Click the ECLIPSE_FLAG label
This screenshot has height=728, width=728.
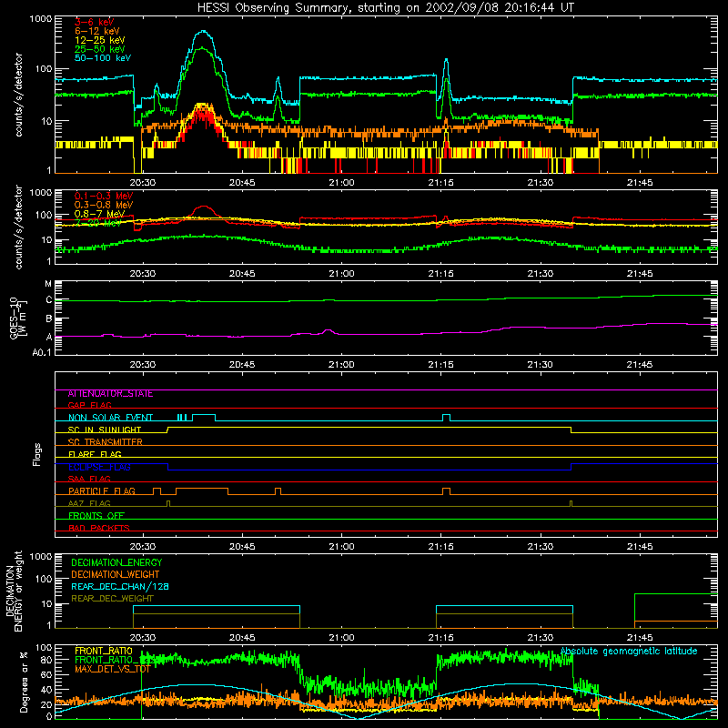(99, 467)
